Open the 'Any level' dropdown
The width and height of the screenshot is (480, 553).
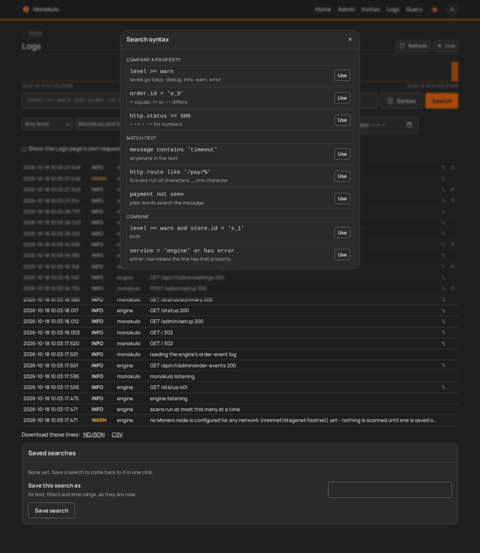47,124
